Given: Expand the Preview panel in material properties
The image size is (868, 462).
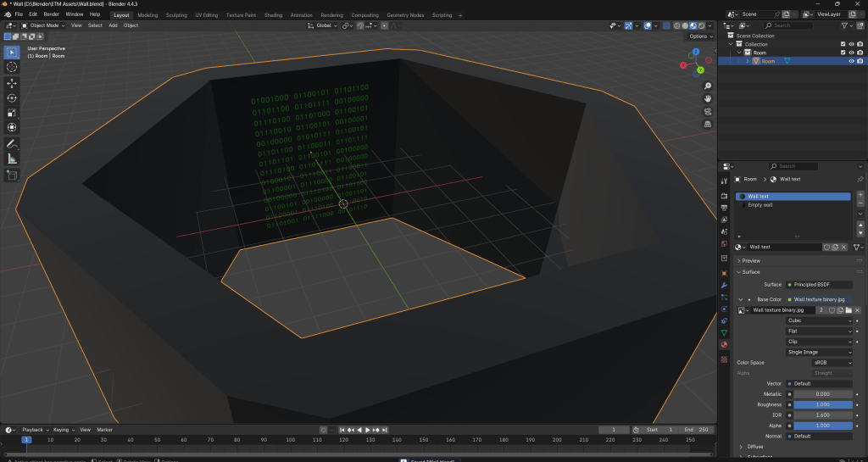Looking at the screenshot, I should 751,260.
